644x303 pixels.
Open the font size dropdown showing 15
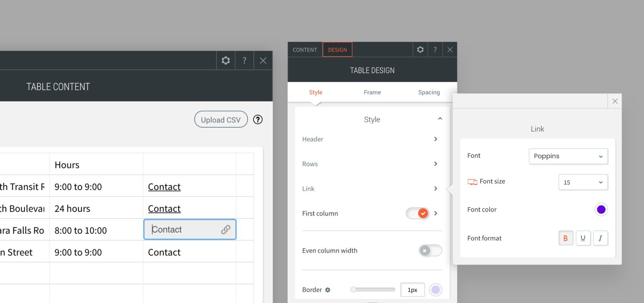pos(583,182)
